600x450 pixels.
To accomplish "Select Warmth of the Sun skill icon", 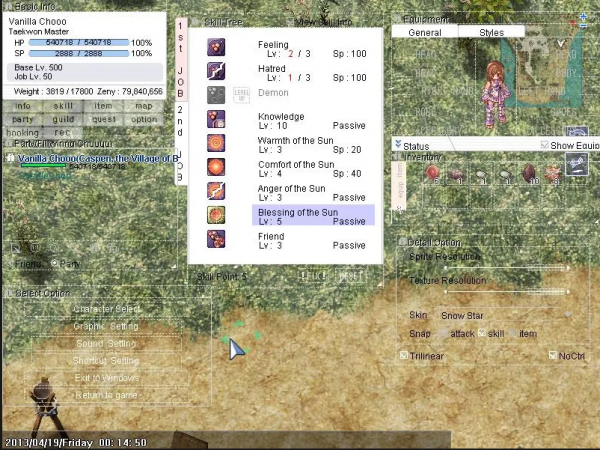I will click(x=217, y=143).
